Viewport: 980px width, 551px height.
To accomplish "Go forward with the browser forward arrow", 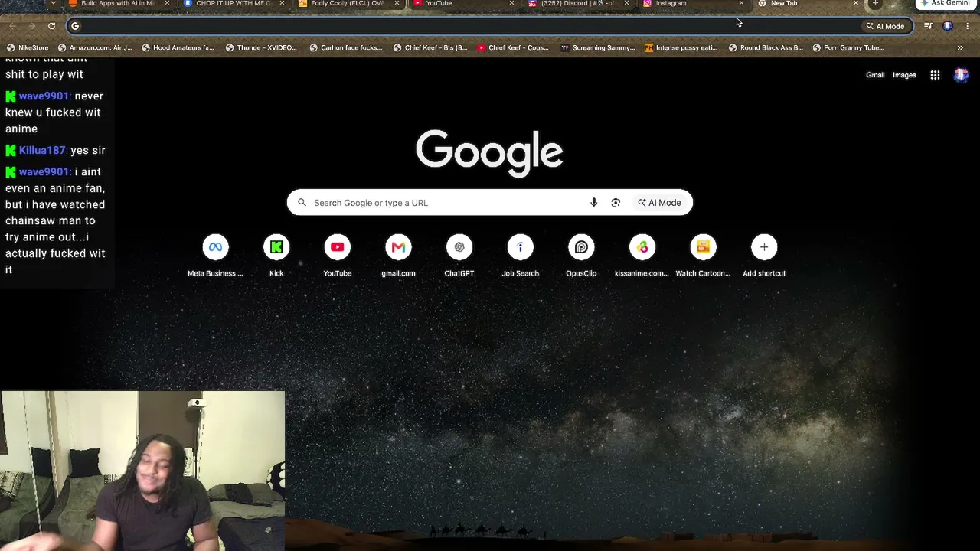I will 31,26.
